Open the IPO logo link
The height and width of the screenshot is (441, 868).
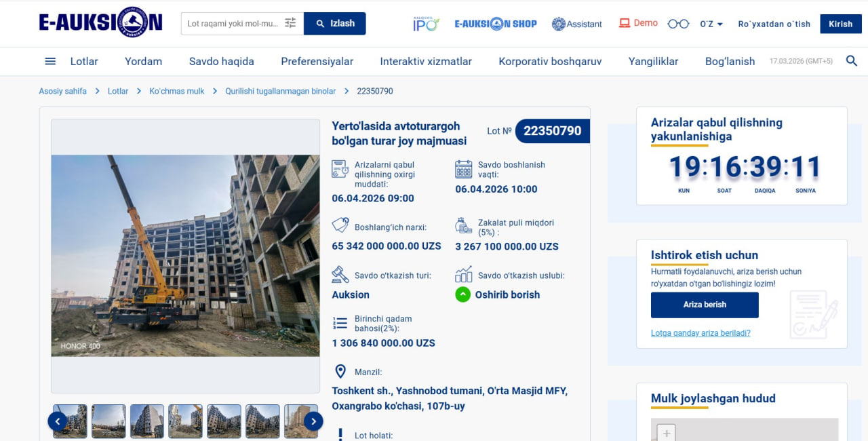pyautogui.click(x=426, y=24)
